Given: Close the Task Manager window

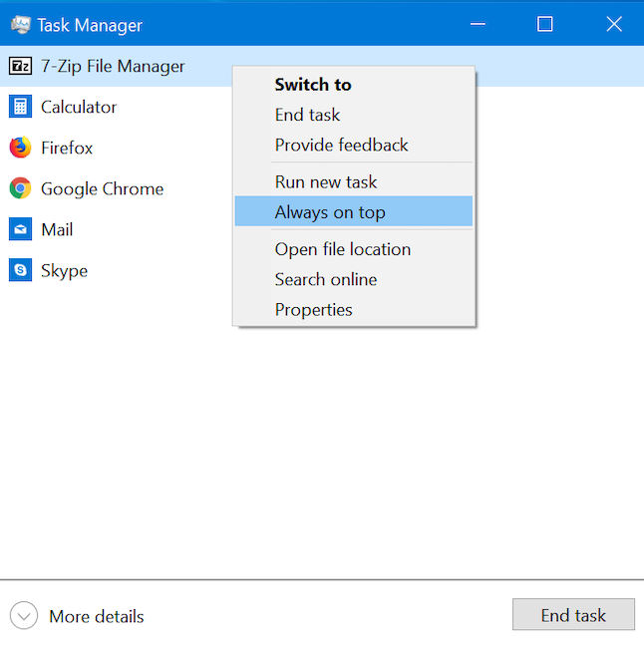Looking at the screenshot, I should (614, 24).
